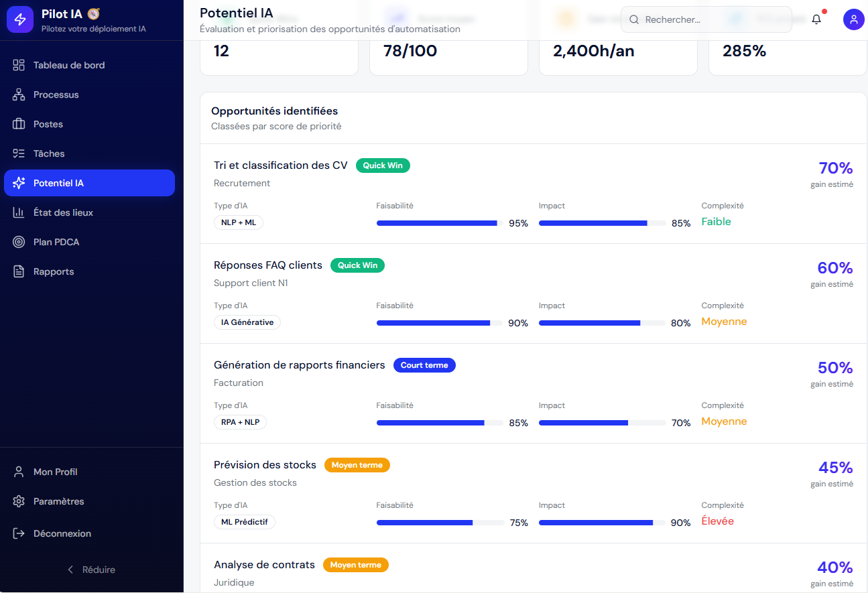Viewport: 868px width, 593px height.
Task: Open notifications bell icon
Action: coord(816,19)
